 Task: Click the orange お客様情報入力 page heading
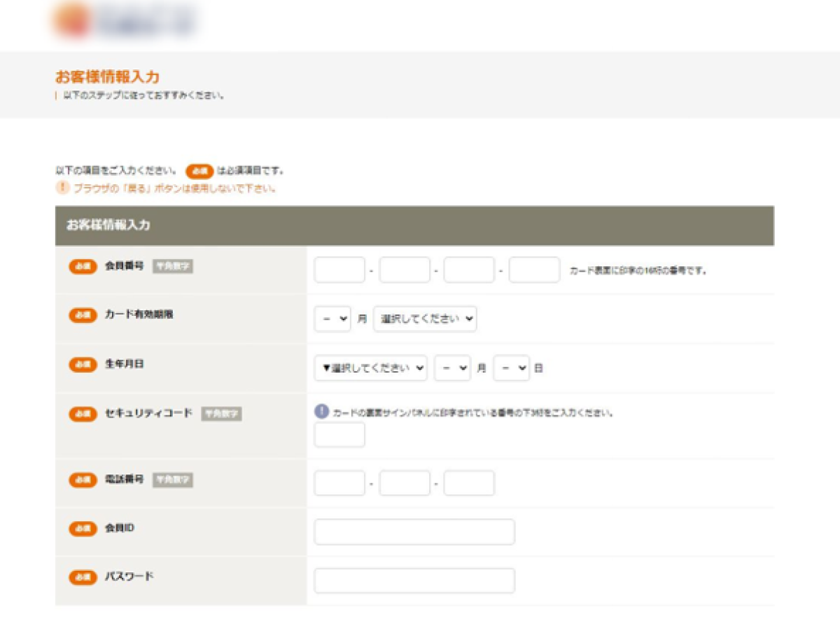coord(107,77)
